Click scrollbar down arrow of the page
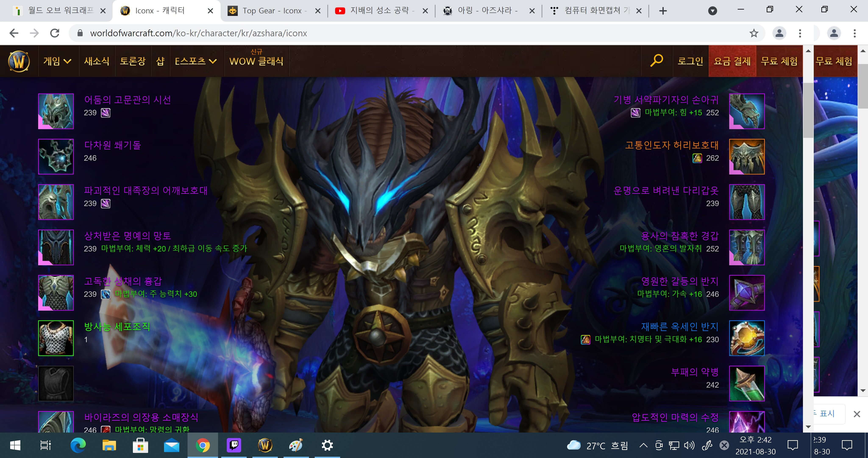The height and width of the screenshot is (458, 868). pos(808,427)
